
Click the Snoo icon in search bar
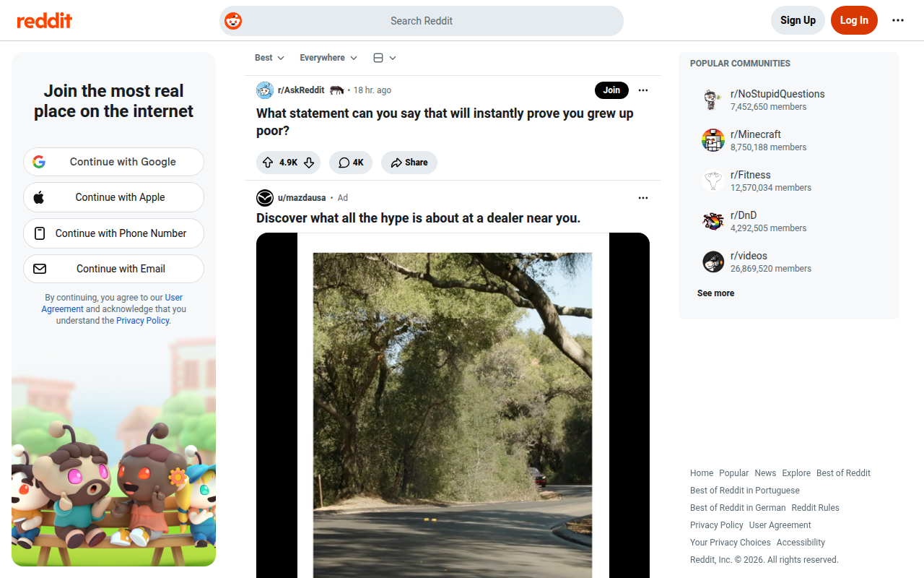[233, 21]
